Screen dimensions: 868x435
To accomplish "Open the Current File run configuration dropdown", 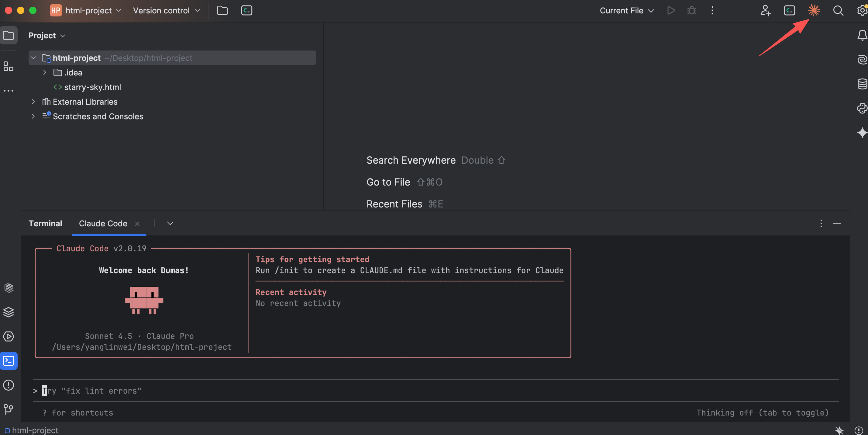I will click(626, 10).
